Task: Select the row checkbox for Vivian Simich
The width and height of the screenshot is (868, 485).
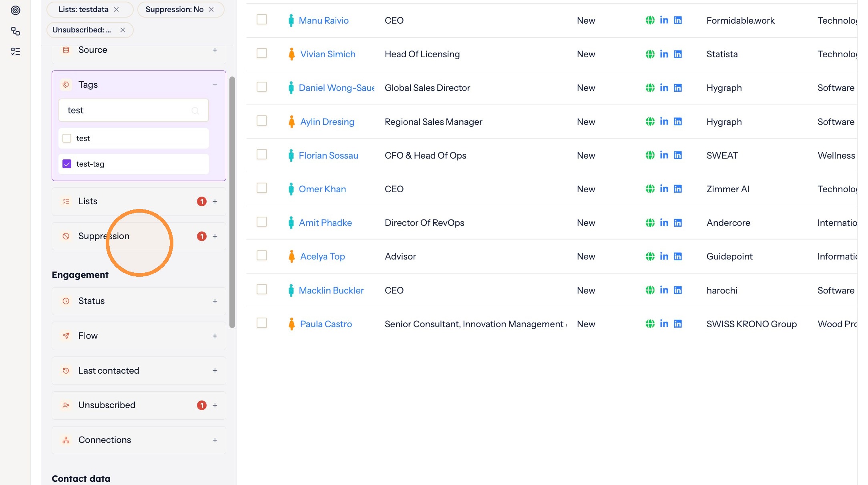Action: 262,53
